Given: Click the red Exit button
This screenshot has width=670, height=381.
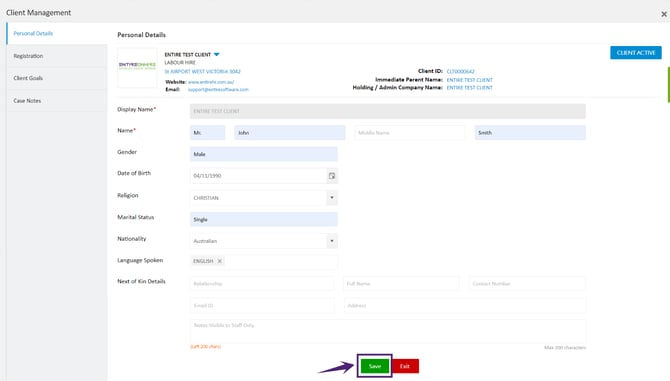Looking at the screenshot, I should [405, 366].
